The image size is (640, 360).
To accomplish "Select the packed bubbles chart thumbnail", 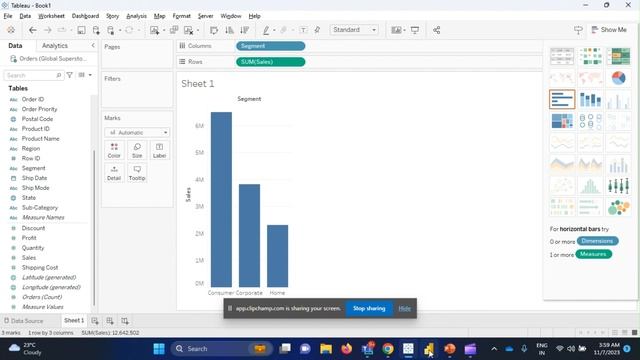I will point(618,207).
